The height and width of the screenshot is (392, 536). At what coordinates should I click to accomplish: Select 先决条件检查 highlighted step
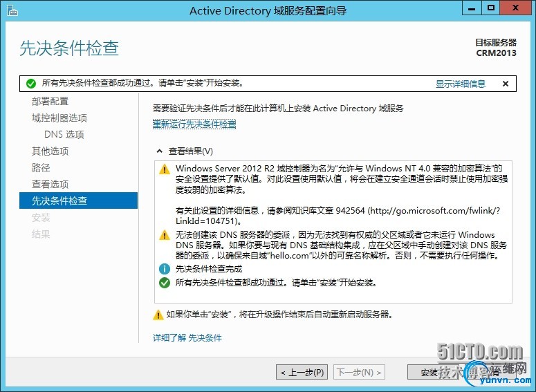[x=78, y=200]
